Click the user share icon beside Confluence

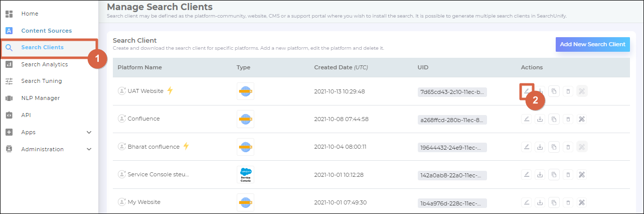pos(121,119)
